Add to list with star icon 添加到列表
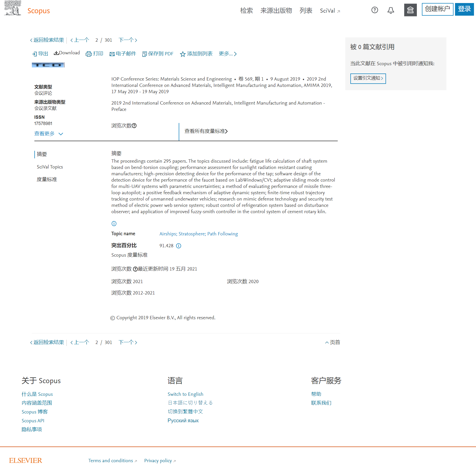This screenshot has height=469, width=476. point(196,54)
